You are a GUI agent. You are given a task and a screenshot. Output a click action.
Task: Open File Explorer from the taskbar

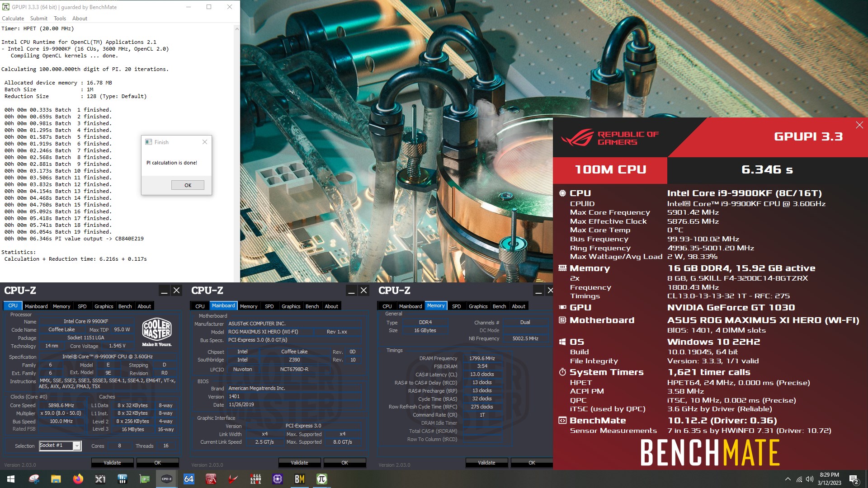pyautogui.click(x=56, y=479)
